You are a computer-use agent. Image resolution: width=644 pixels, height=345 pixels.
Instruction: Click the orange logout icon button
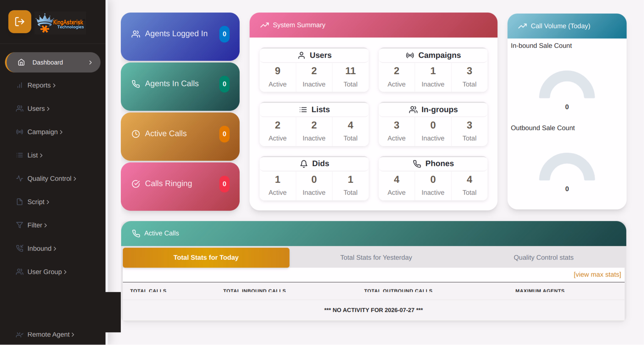coord(19,22)
